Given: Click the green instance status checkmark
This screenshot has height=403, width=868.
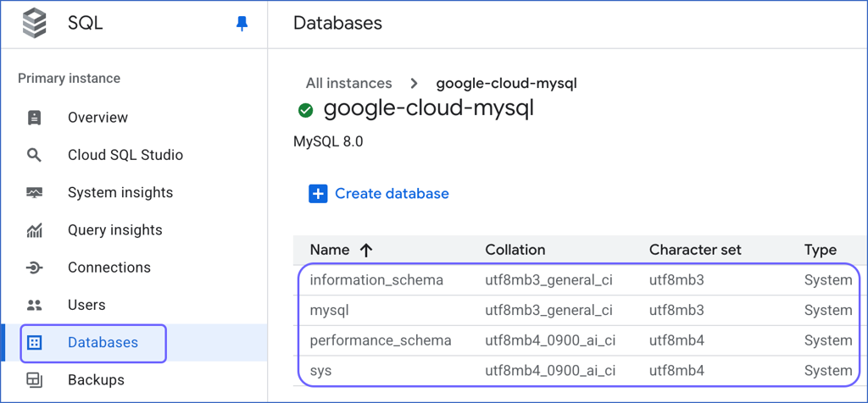Looking at the screenshot, I should (305, 111).
